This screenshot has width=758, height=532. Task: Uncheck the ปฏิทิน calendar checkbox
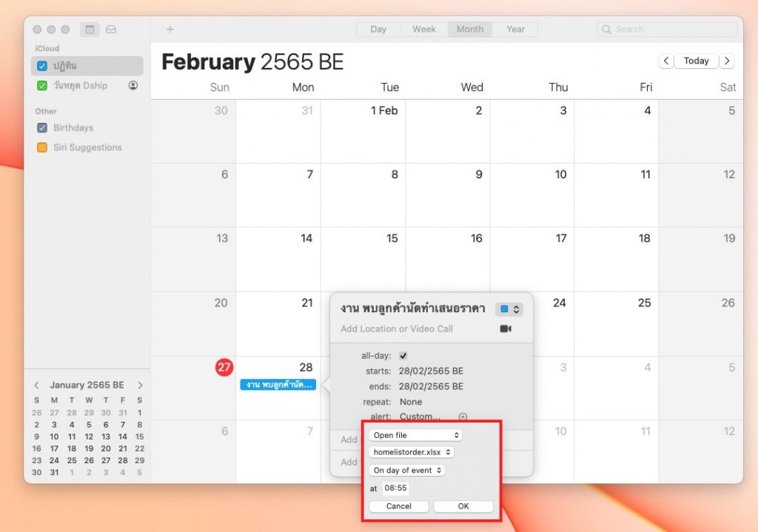pos(43,66)
